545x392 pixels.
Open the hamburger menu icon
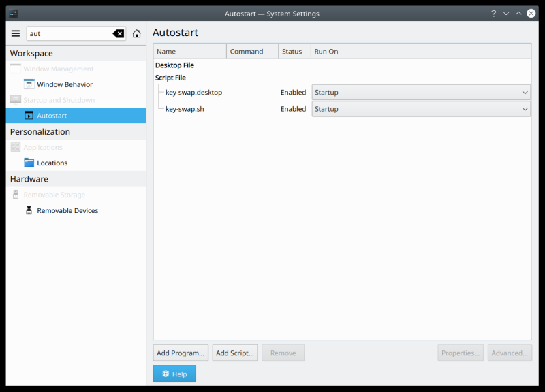tap(15, 33)
